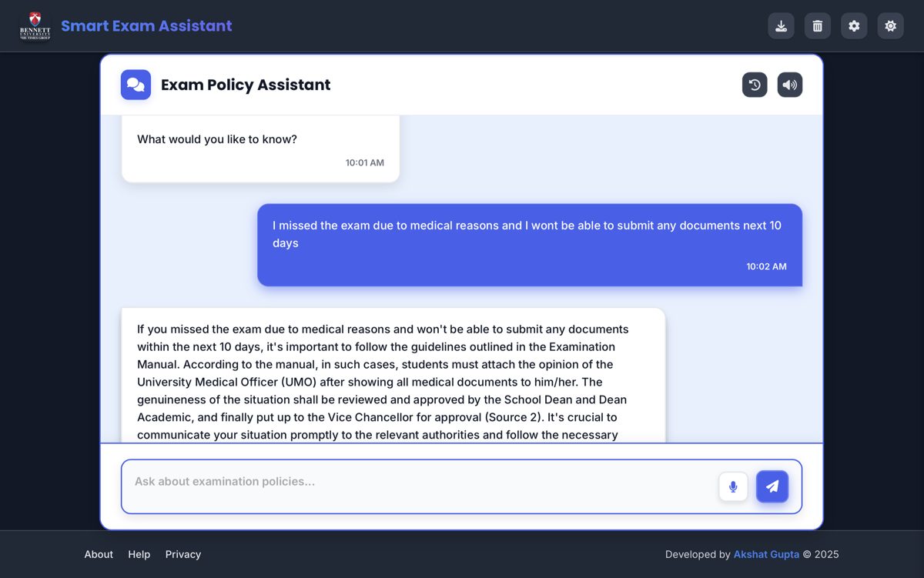This screenshot has height=578, width=924.
Task: Click the trash clear chat icon
Action: (818, 25)
